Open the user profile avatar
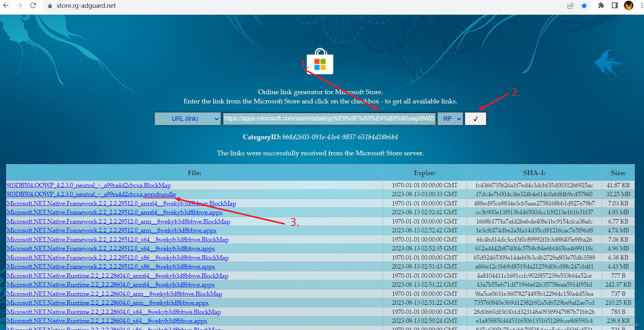The image size is (644, 330). 628,5
